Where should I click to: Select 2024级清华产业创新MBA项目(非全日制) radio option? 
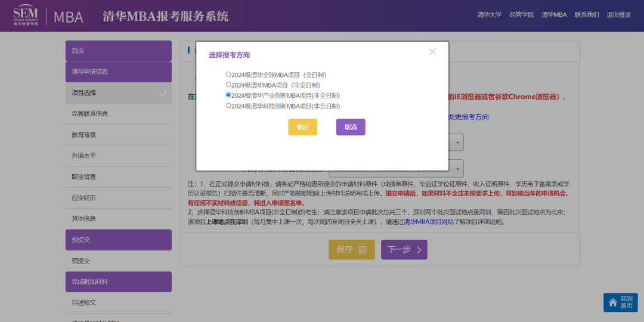[228, 95]
